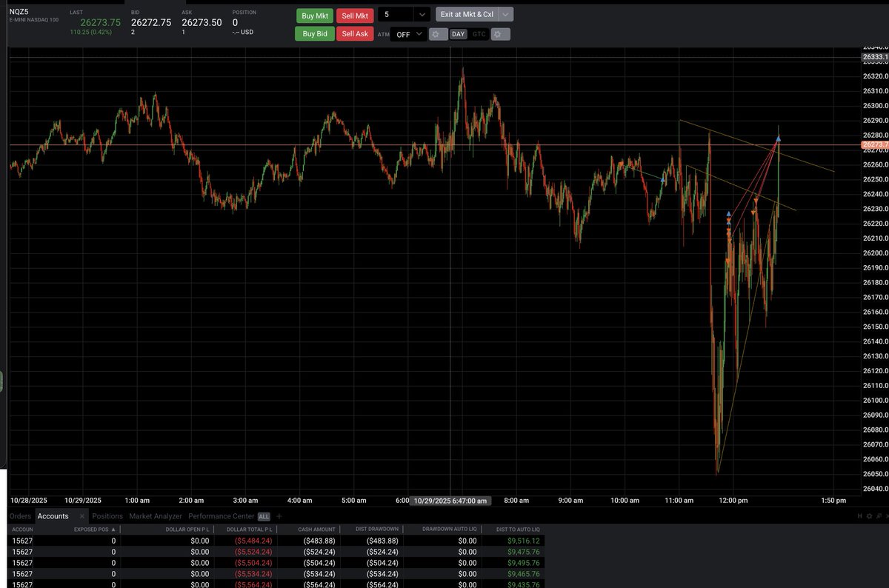The width and height of the screenshot is (889, 588).
Task: Open the Performance Center tab
Action: (222, 516)
